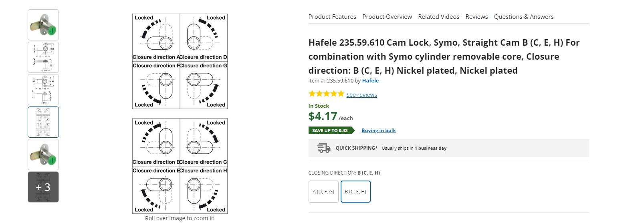Viewport: 644px width, 223px height.
Task: Jump to Questions & Answers tab
Action: [x=523, y=17]
